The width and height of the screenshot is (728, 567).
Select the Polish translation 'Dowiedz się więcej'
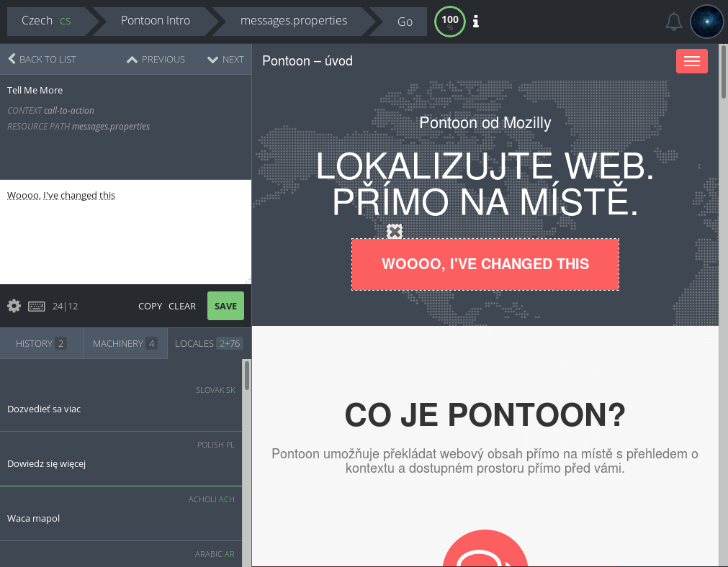[x=121, y=459]
